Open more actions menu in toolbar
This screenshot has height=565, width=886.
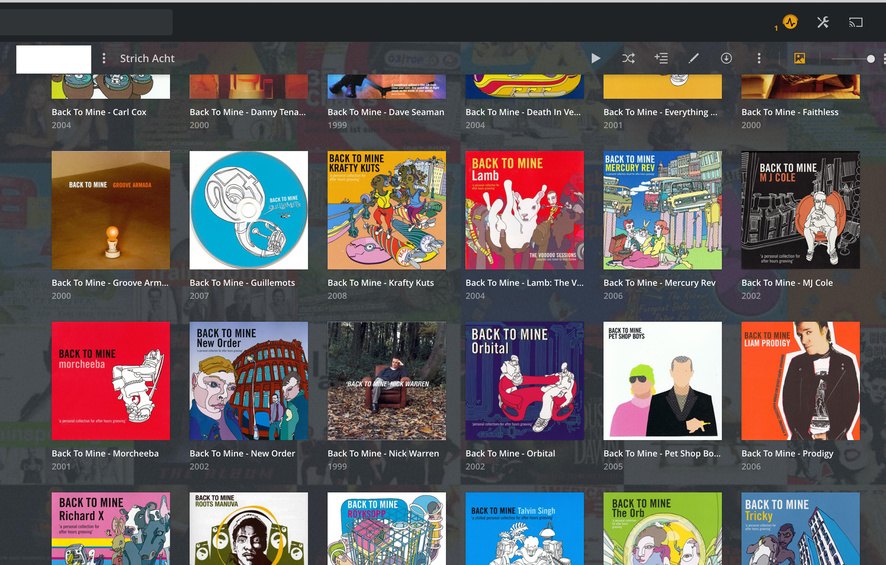coord(759,58)
